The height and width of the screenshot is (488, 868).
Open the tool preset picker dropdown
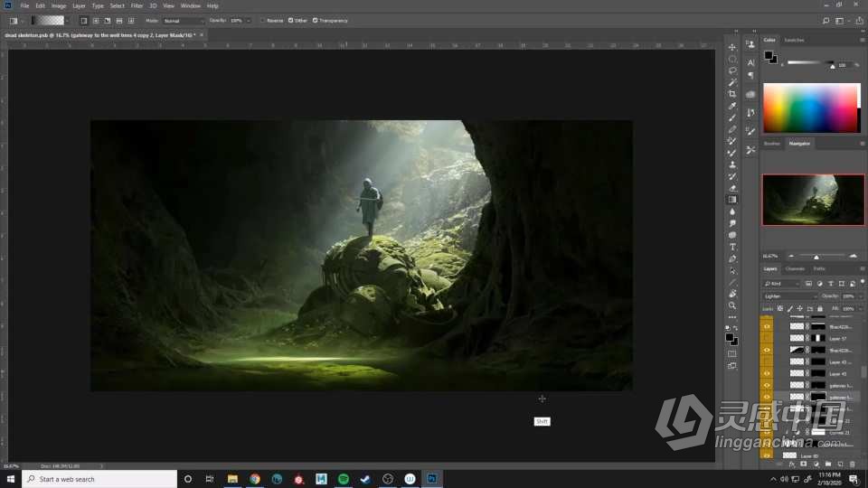pos(23,21)
